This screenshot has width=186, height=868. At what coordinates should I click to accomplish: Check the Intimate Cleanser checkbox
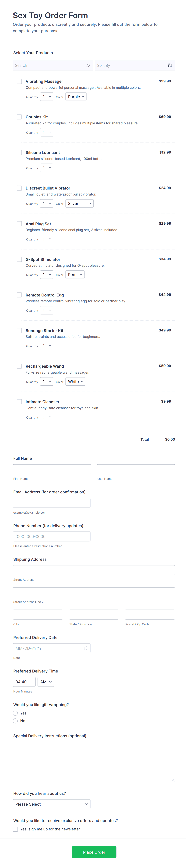pos(19,402)
